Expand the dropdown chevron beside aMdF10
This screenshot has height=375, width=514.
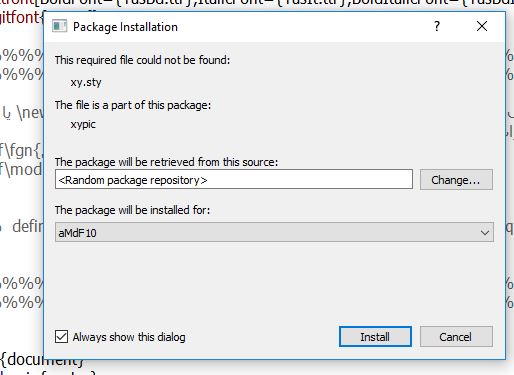pos(485,233)
